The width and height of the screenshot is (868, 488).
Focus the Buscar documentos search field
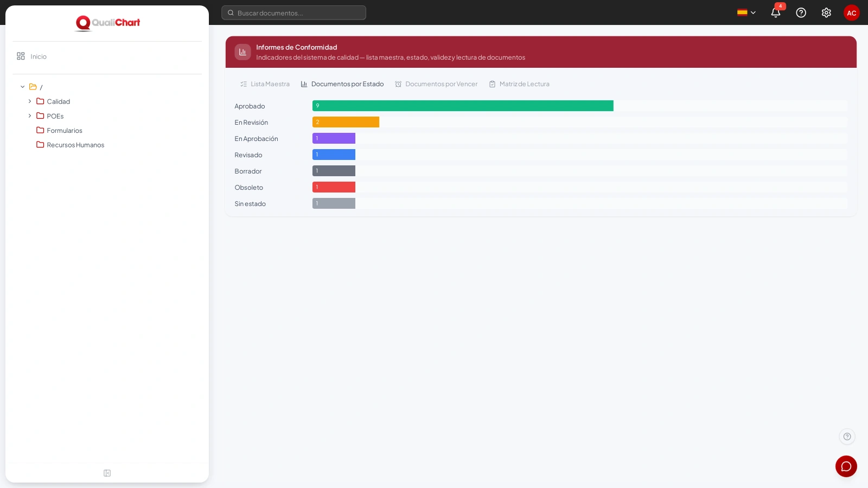pos(293,12)
